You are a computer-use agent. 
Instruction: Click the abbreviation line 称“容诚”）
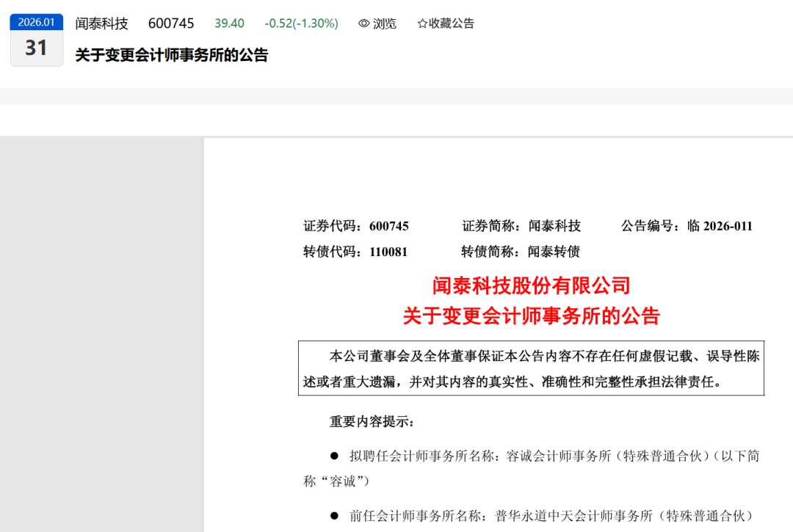click(x=336, y=481)
